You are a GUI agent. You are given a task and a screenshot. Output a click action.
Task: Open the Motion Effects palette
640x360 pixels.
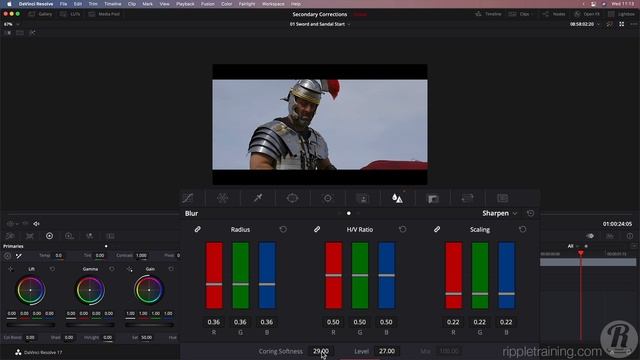tap(110, 236)
